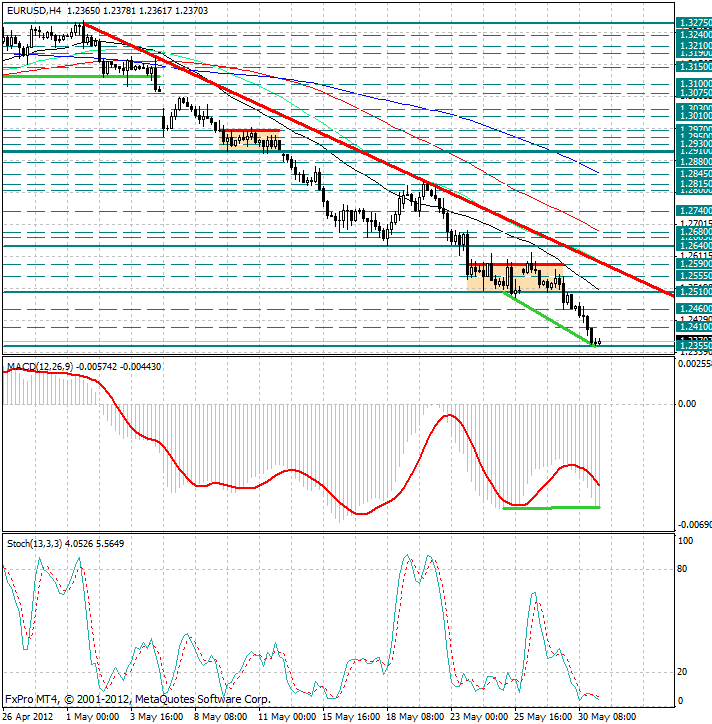
Task: Click the MACD 0.00 scale value
Action: click(687, 404)
